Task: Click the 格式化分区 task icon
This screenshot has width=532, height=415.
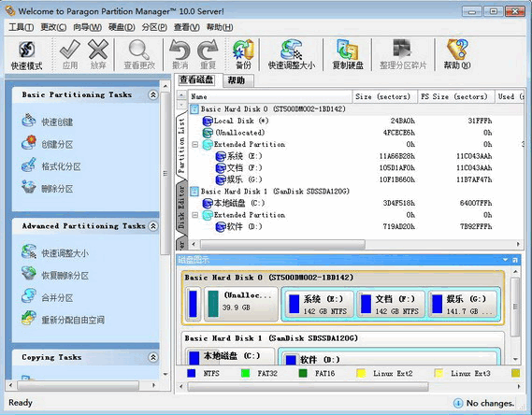Action: point(28,165)
